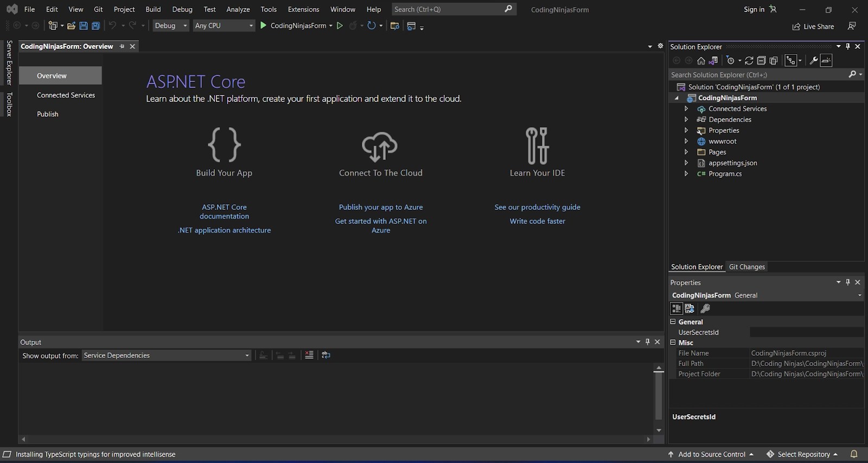Image resolution: width=868 pixels, height=463 pixels.
Task: Open See our productivity guide link
Action: pyautogui.click(x=537, y=207)
